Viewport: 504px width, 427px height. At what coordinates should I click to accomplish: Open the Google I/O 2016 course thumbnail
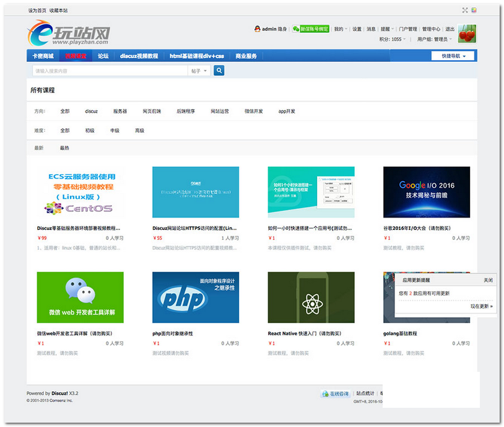[x=427, y=192]
